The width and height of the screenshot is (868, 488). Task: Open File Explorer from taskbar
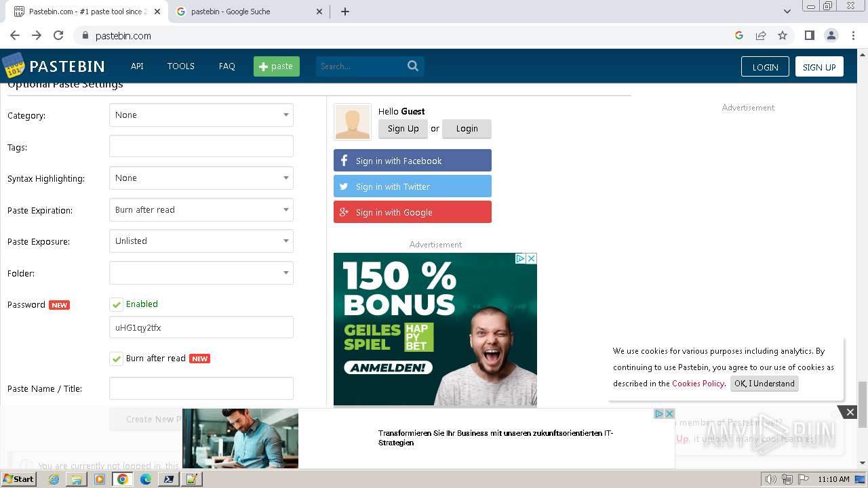click(x=77, y=479)
